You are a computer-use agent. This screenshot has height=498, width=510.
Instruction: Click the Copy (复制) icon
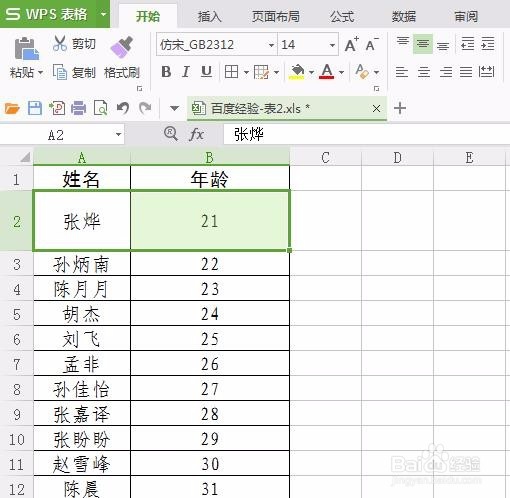60,72
